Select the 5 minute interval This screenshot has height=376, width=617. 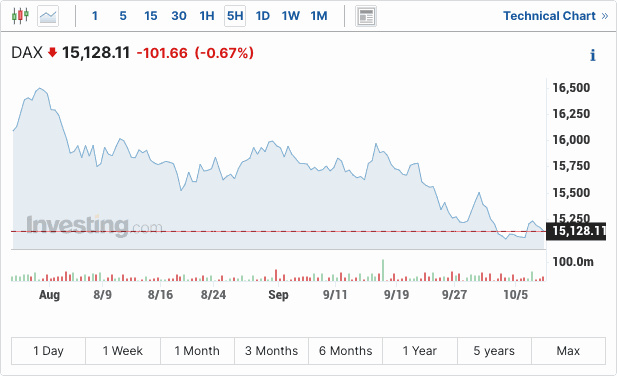point(123,16)
